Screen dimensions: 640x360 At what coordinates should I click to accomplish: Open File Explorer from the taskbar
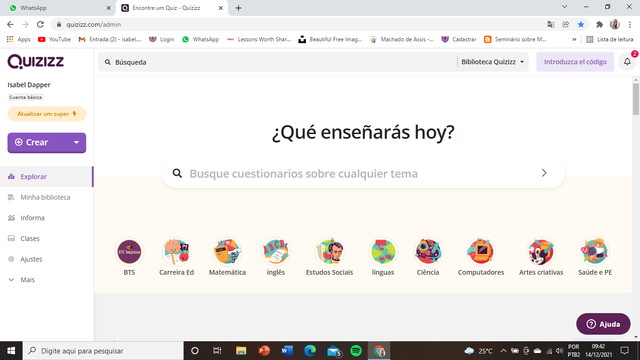pyautogui.click(x=241, y=351)
